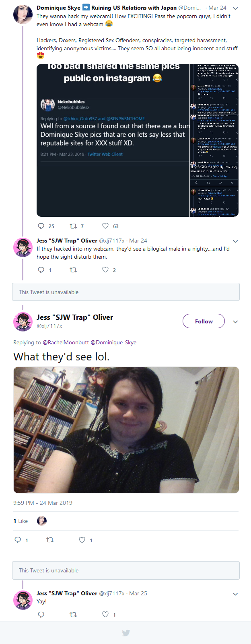Image resolution: width=251 pixels, height=644 pixels.
Task: Open the caret menu beside the Follow button
Action: point(236,322)
